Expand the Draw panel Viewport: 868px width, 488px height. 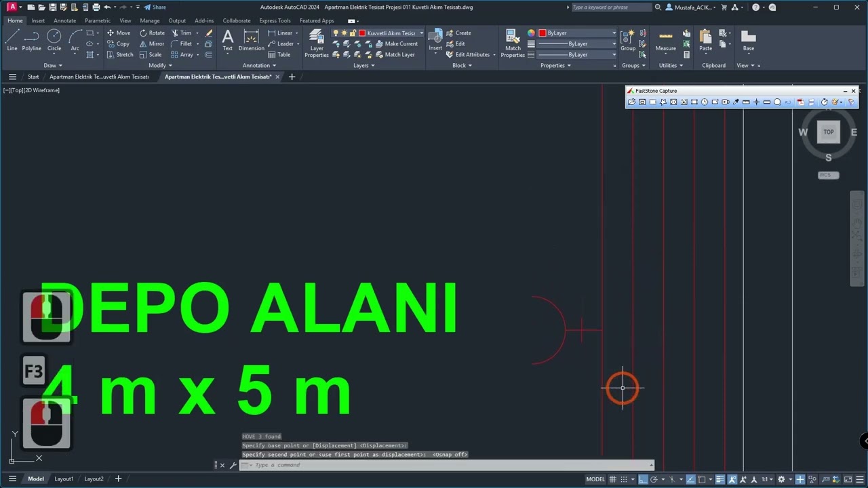[53, 66]
